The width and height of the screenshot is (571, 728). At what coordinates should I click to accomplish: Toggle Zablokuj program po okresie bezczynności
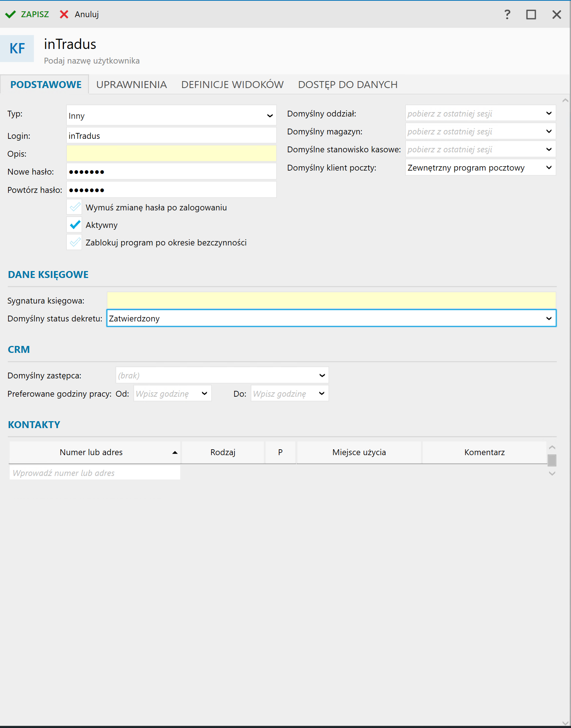pos(75,243)
